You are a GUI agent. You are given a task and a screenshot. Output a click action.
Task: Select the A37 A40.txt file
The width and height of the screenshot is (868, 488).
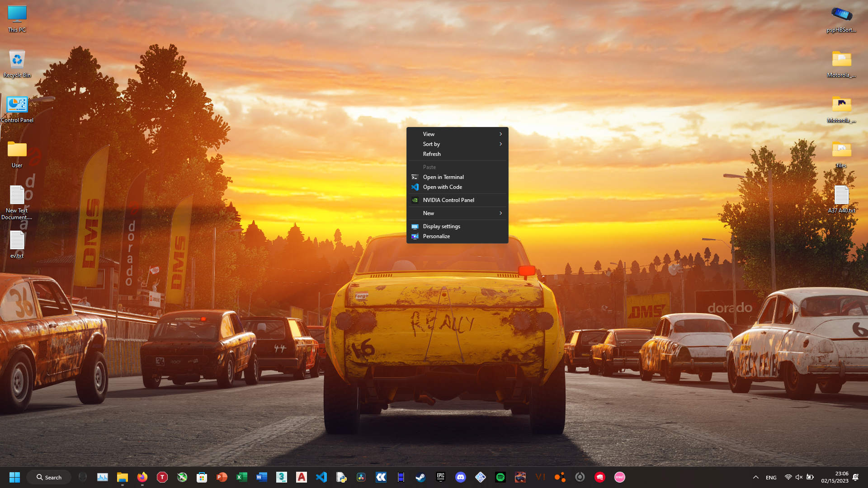(841, 199)
